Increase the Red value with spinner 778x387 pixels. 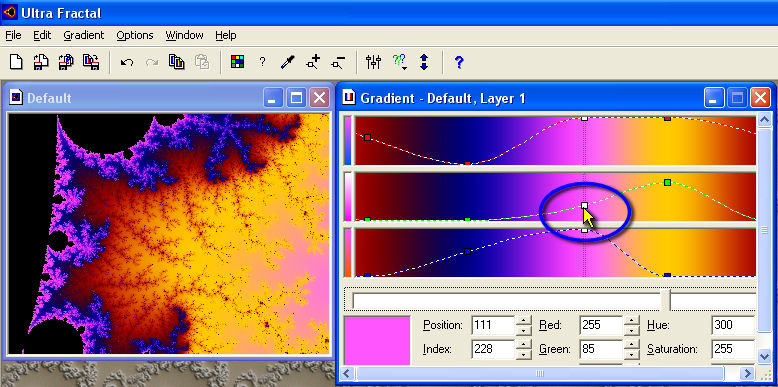click(631, 320)
